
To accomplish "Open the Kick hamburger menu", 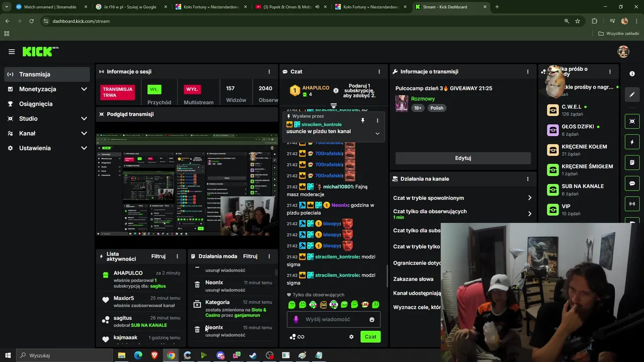I will pos(12,51).
